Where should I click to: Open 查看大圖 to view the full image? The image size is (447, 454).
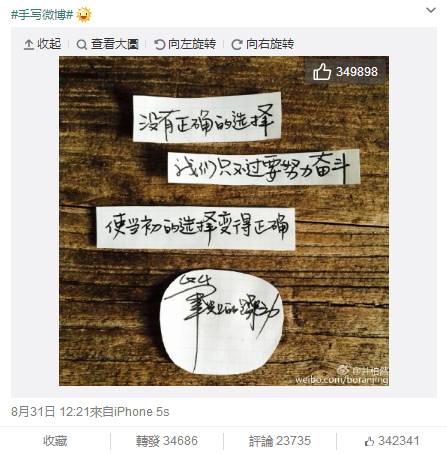tap(107, 44)
